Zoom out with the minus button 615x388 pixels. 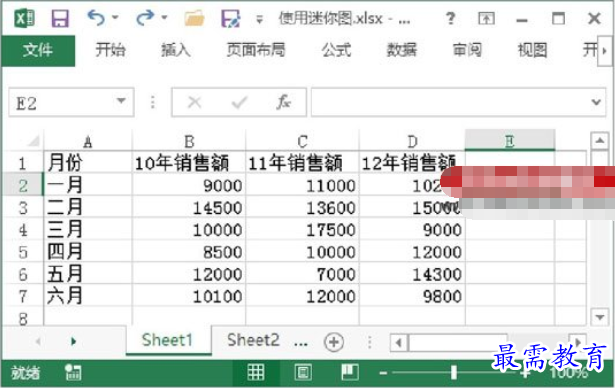tap(383, 373)
